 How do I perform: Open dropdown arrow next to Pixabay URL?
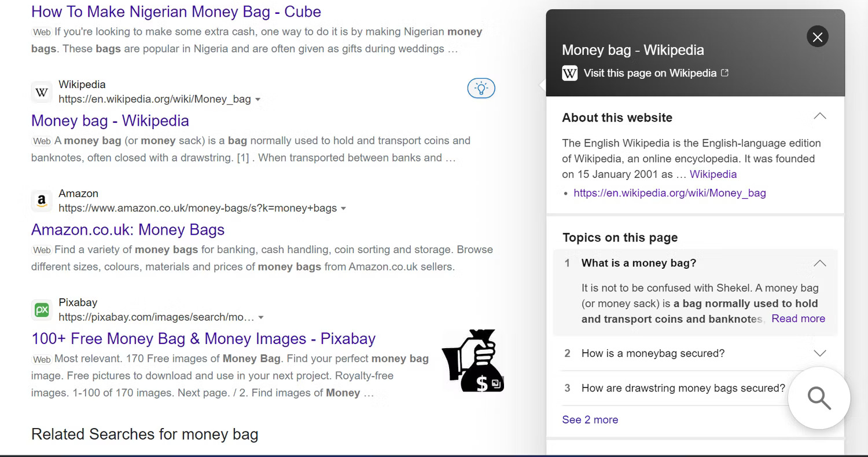point(261,317)
